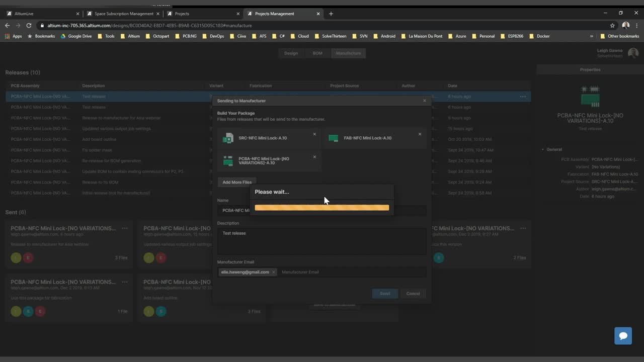Click the PCBA-NFC Mini Lock assembly icon in the dialog
The width and height of the screenshot is (644, 362).
tap(228, 160)
